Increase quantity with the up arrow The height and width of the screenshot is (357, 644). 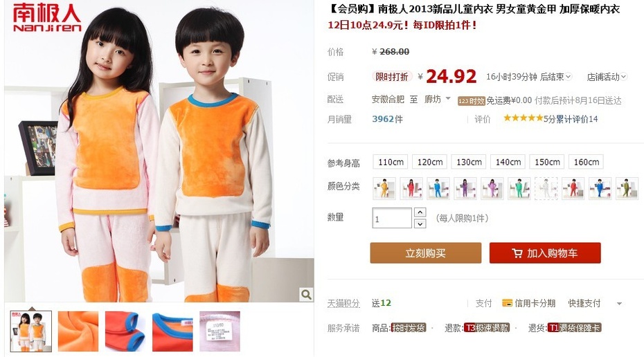tap(420, 212)
